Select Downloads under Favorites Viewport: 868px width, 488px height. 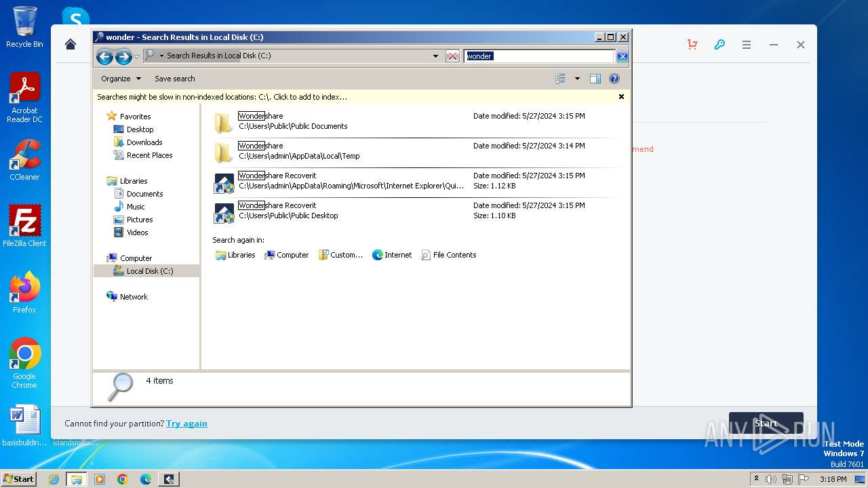tap(144, 142)
